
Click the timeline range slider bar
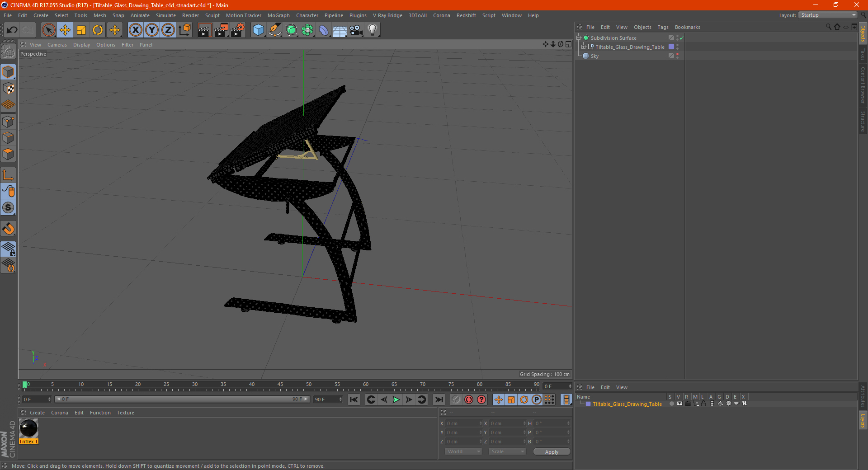[182, 399]
